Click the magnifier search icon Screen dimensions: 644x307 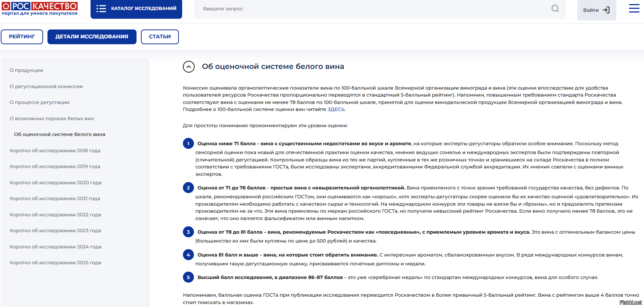pyautogui.click(x=555, y=8)
